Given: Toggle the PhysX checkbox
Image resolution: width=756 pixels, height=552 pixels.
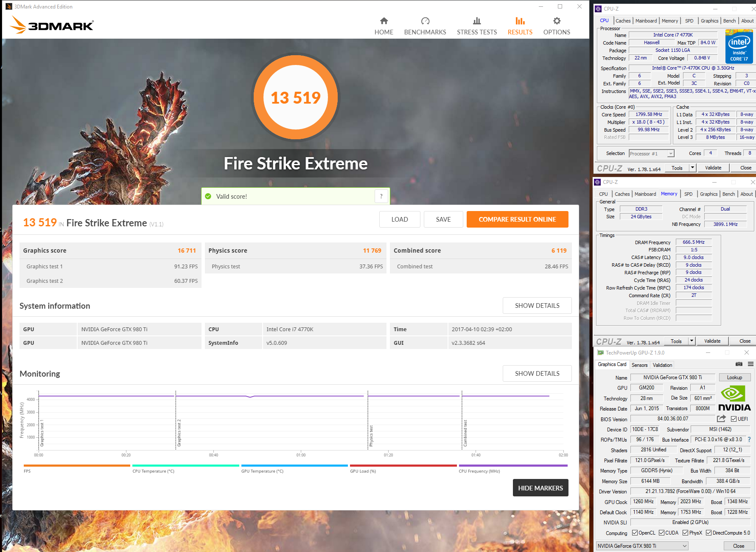Looking at the screenshot, I should (685, 533).
